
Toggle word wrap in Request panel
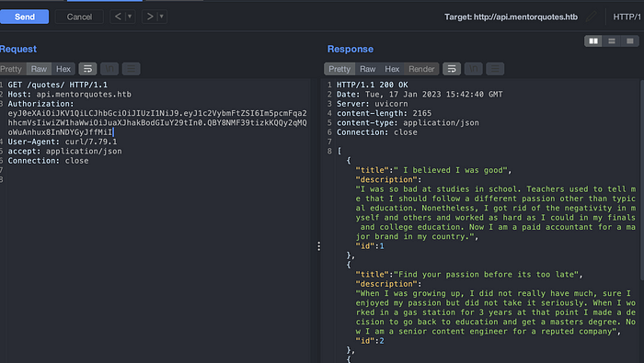pyautogui.click(x=87, y=69)
